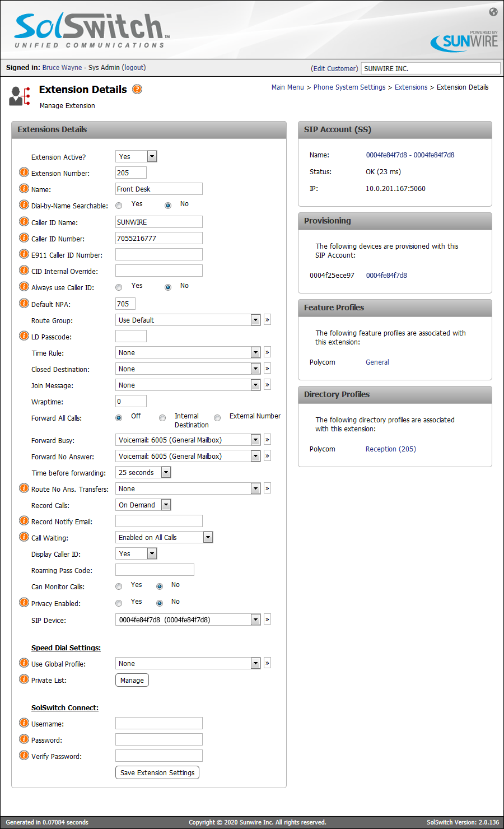Show info for Route No Ans. Transfers
The image size is (504, 829).
24,488
